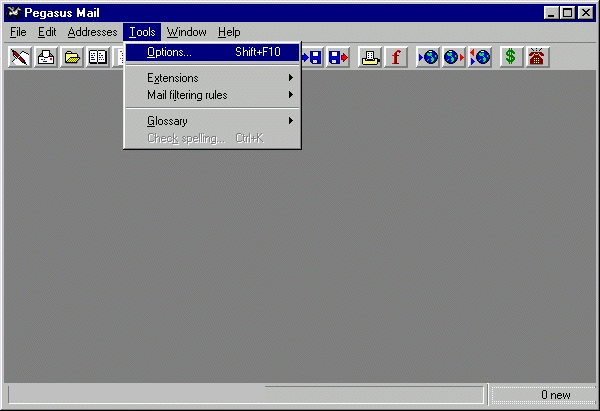Open the Window menu
The width and height of the screenshot is (600, 411).
click(x=187, y=32)
